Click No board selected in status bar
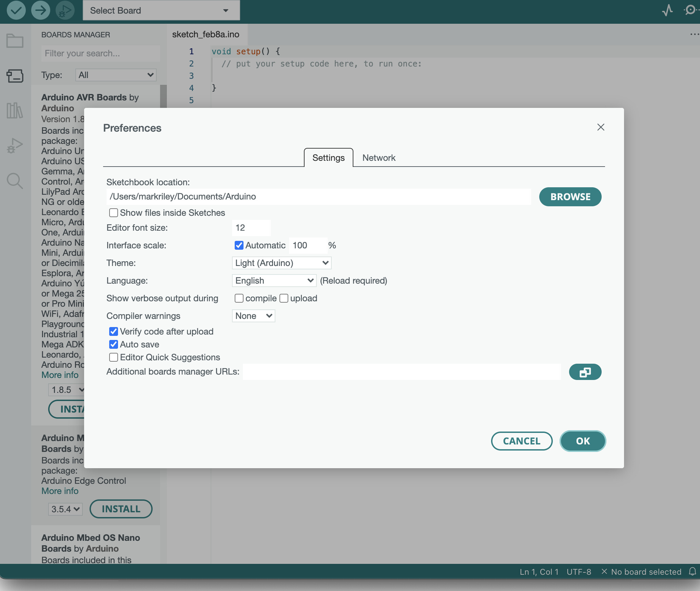This screenshot has height=591, width=700. click(x=641, y=572)
